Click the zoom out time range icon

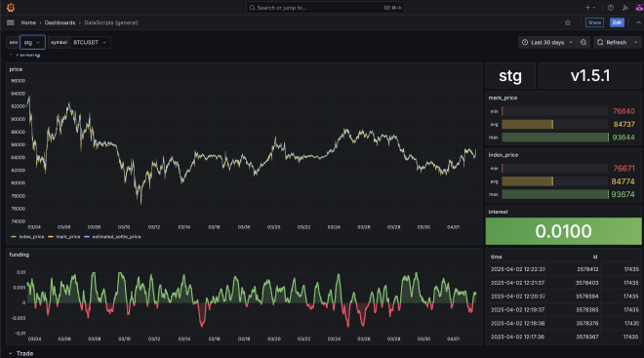[x=584, y=42]
